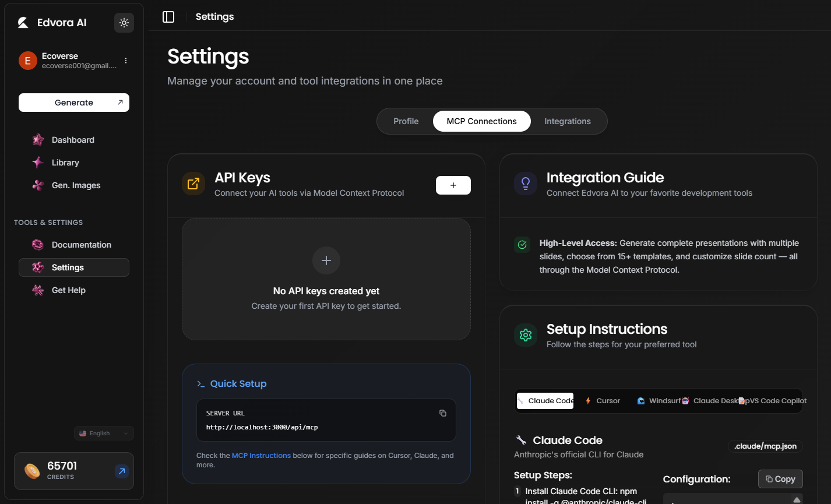831x504 pixels.
Task: Open Documentation in Tools & Settings
Action: (74, 245)
